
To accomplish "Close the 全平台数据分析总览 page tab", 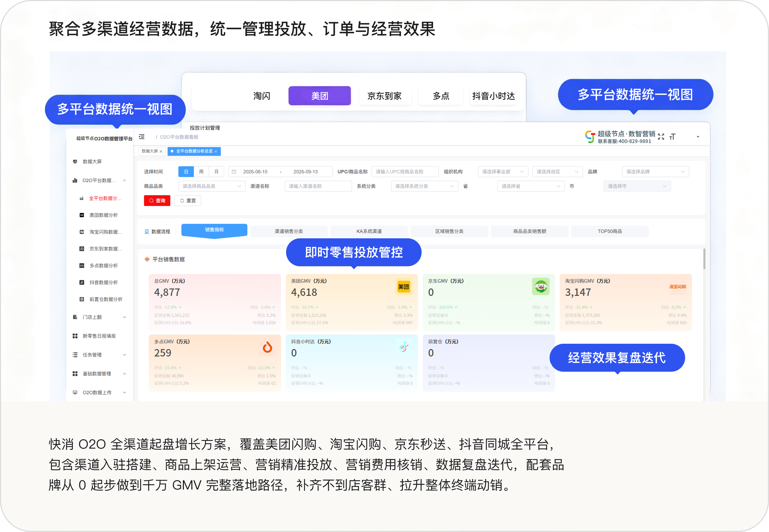I will (216, 151).
